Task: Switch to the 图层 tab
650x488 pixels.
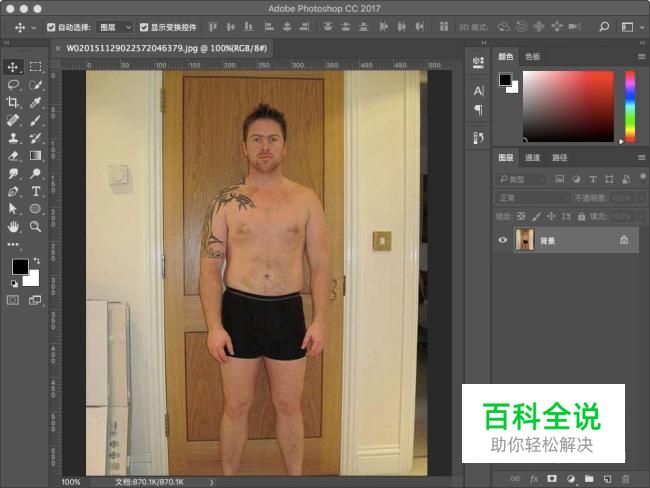Action: coord(505,158)
